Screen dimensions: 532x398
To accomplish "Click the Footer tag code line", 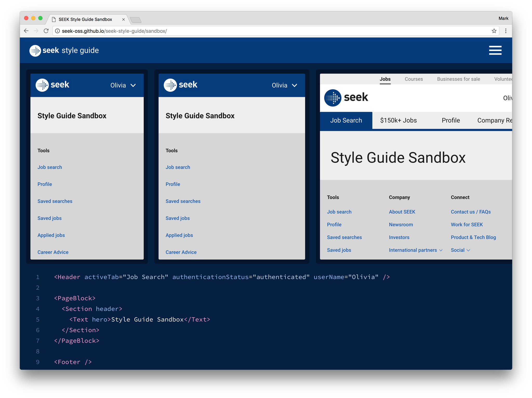I will [x=73, y=362].
